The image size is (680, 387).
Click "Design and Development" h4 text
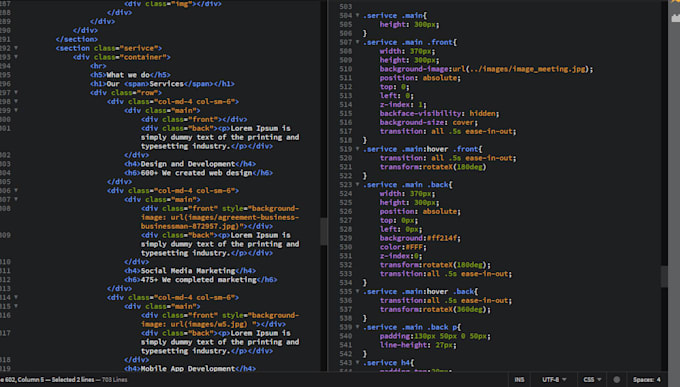[188, 164]
